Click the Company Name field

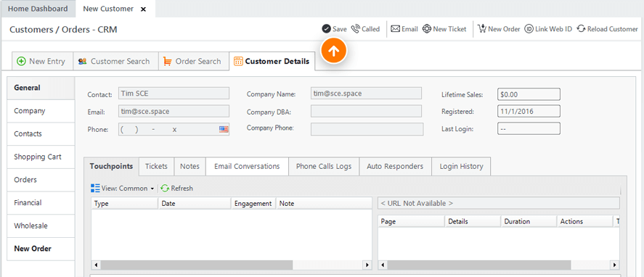point(366,93)
